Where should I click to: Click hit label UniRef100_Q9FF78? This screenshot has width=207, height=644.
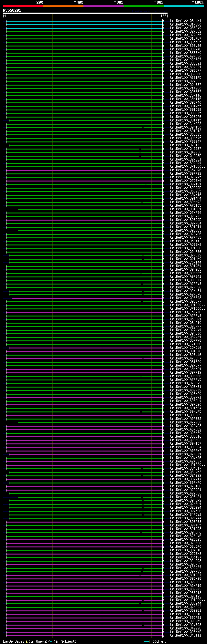[186, 298]
